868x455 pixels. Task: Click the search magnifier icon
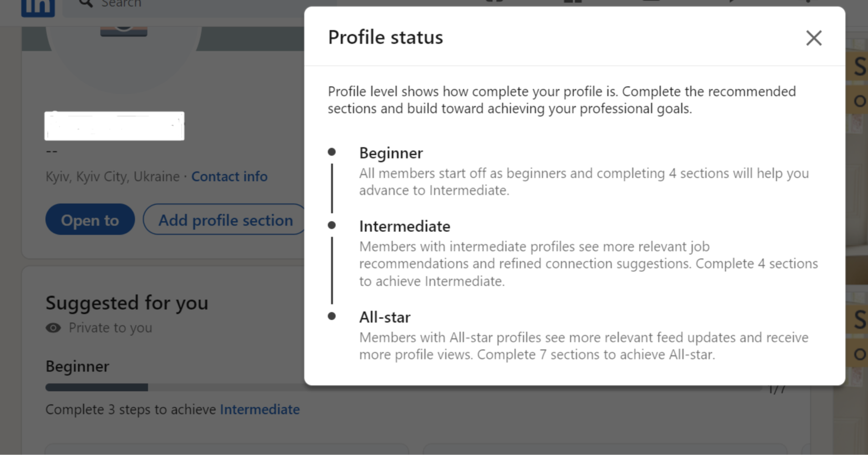(x=85, y=4)
